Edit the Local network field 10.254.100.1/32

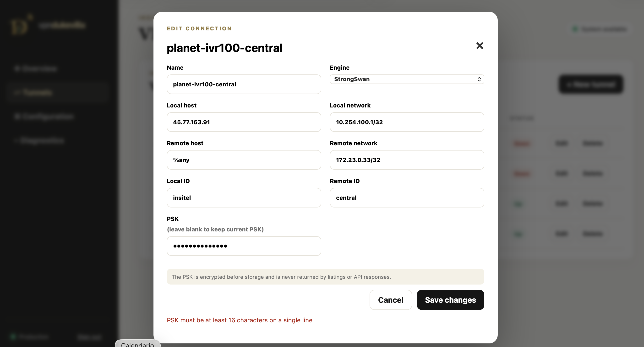click(407, 122)
